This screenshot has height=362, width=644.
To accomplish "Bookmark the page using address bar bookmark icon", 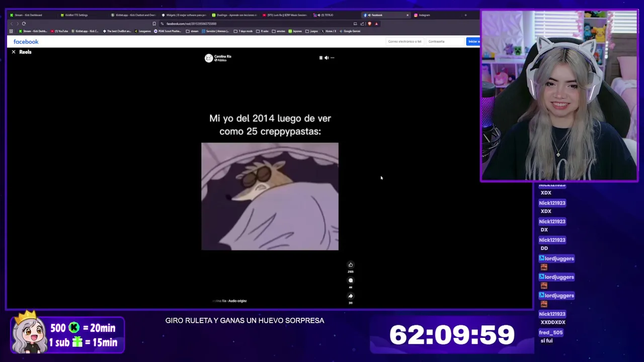I will point(154,24).
